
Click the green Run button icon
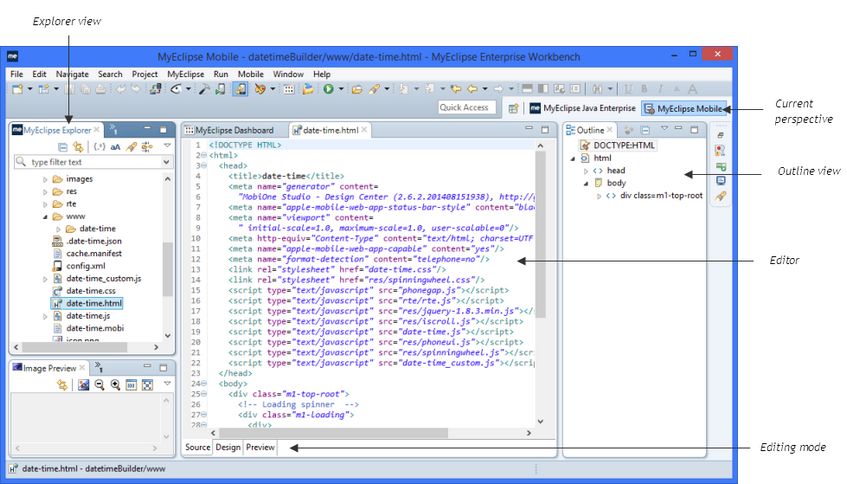pos(328,89)
